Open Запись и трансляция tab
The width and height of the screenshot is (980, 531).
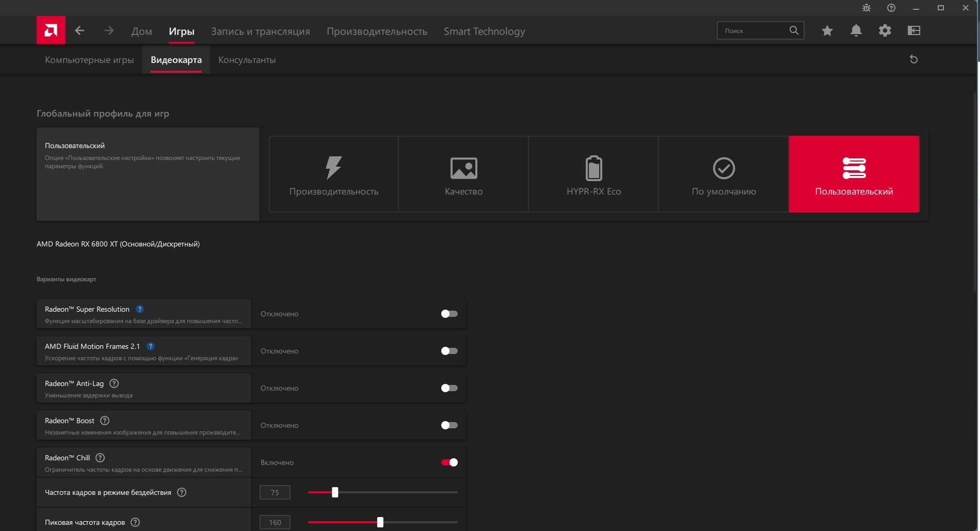click(261, 31)
